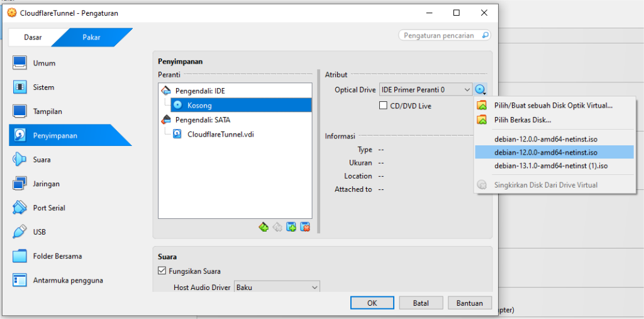The height and width of the screenshot is (319, 644).
Task: Click the Batal button
Action: [421, 303]
